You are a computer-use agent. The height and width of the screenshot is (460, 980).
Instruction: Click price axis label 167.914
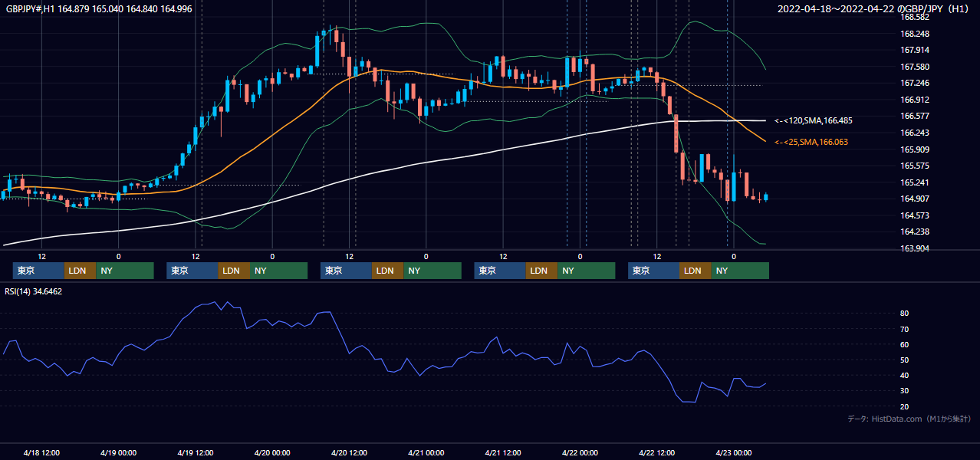tap(915, 50)
